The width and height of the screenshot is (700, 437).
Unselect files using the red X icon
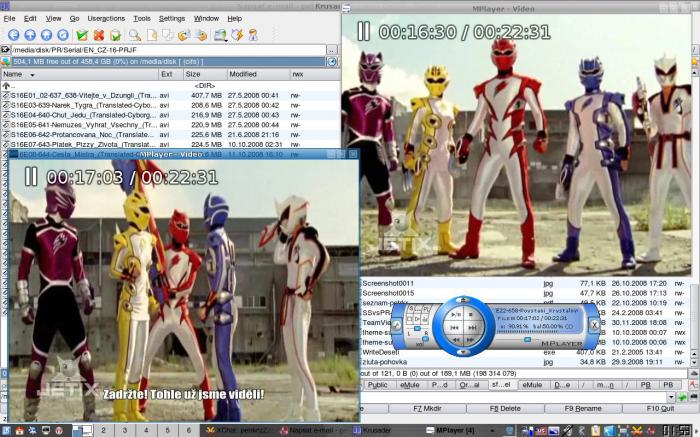tap(99, 35)
